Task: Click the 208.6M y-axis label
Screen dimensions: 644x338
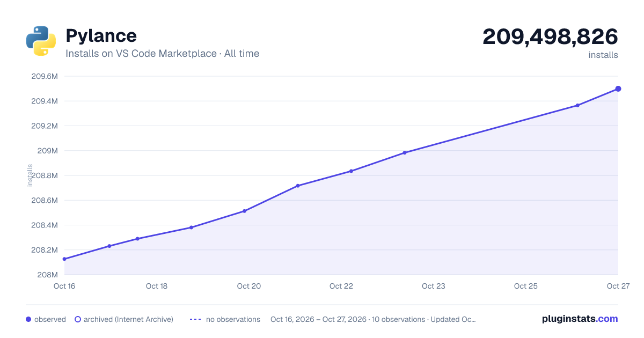Action: (x=45, y=200)
